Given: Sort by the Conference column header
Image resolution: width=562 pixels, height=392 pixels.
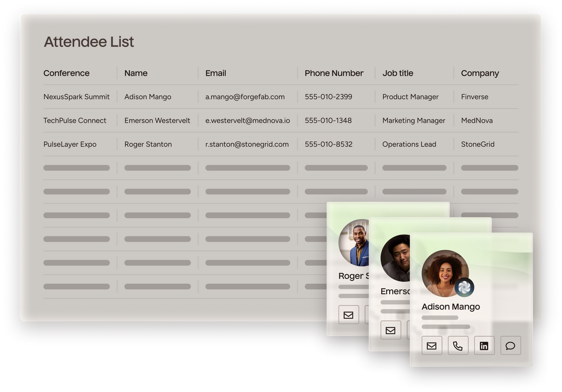Looking at the screenshot, I should (x=67, y=73).
